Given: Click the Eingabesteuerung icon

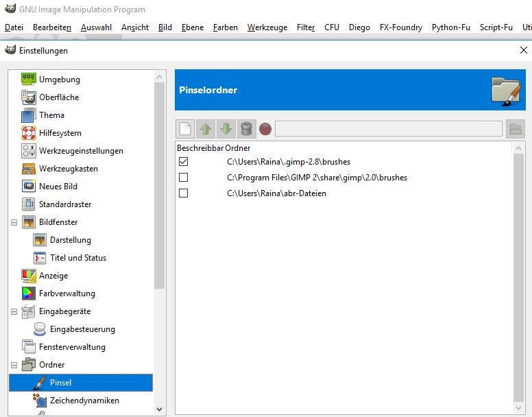Looking at the screenshot, I should coord(40,329).
